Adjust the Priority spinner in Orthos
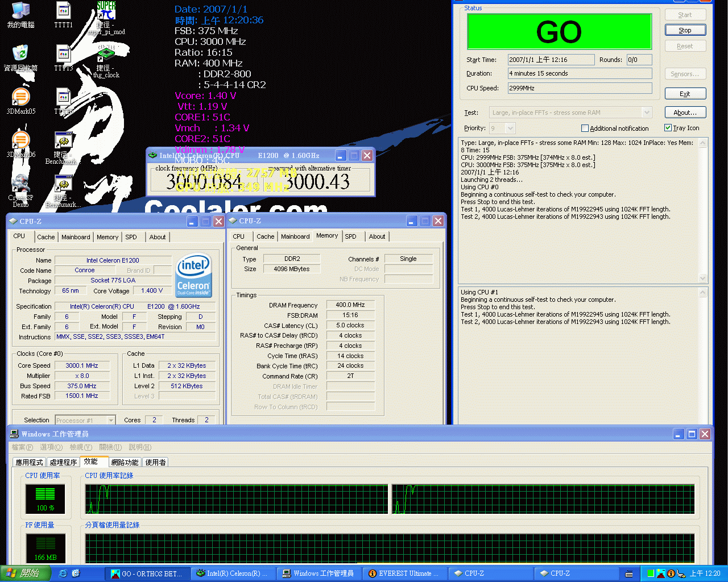The width and height of the screenshot is (728, 582). [510, 128]
